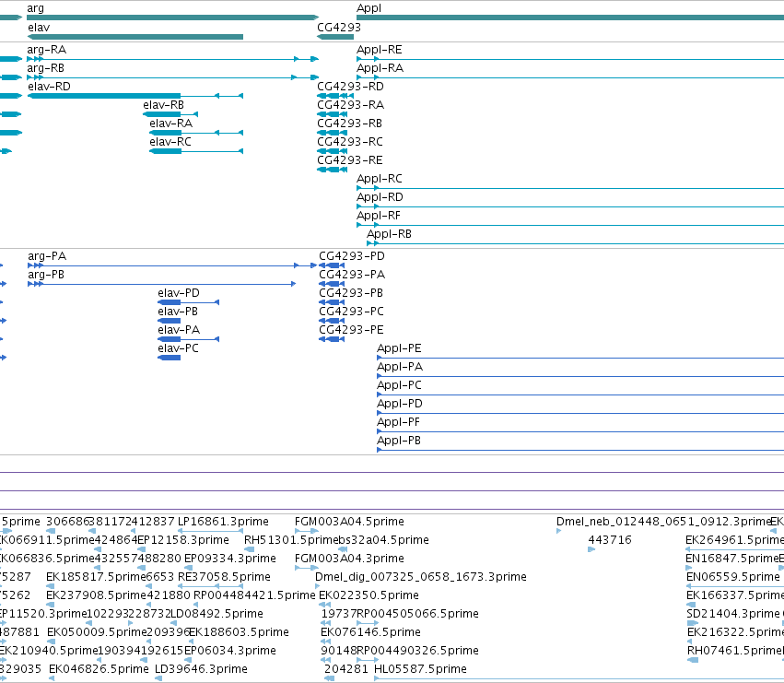Highlight the Appl-RD transcript
784x683 pixels.
380,197
